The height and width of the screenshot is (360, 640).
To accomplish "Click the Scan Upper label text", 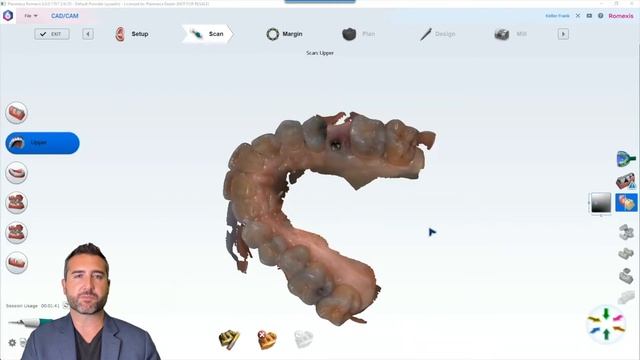I will [320, 53].
